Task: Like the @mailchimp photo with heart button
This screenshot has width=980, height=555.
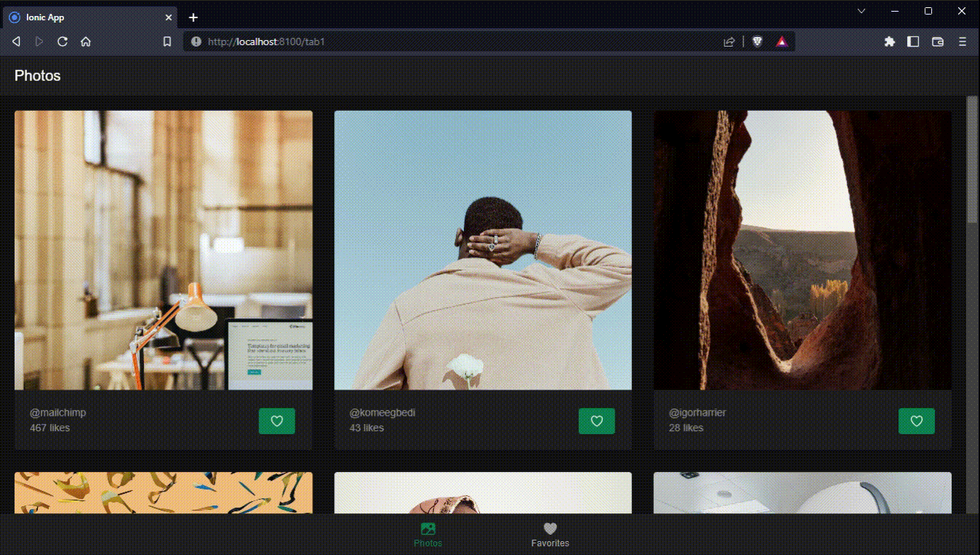Action: (277, 421)
